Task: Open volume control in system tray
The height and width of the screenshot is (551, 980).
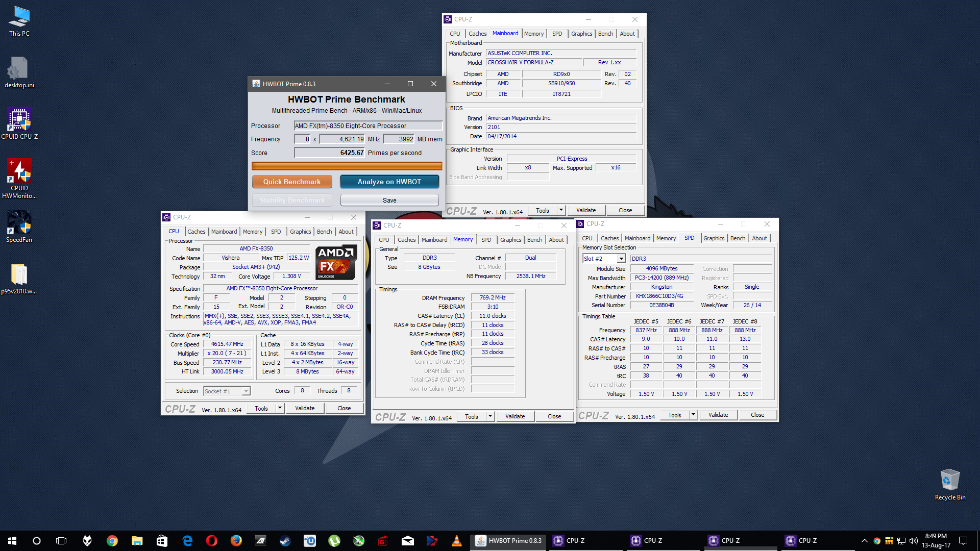Action: tap(914, 541)
